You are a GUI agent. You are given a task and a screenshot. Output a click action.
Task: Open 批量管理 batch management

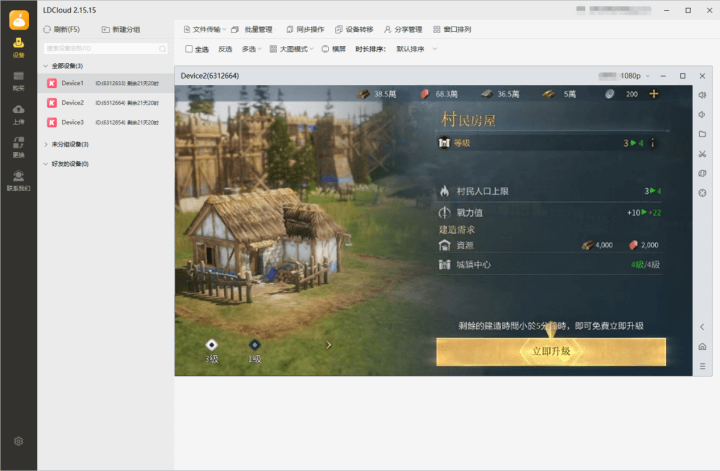(x=252, y=29)
